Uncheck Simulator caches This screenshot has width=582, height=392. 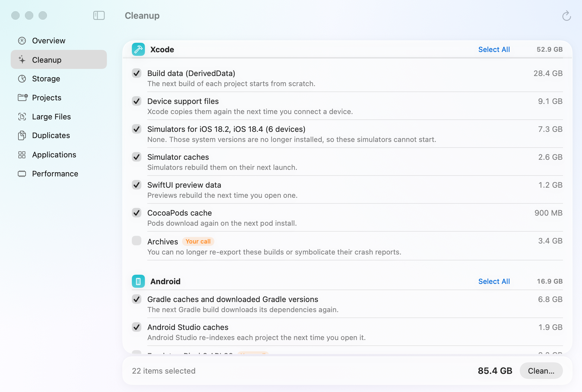[x=137, y=157]
